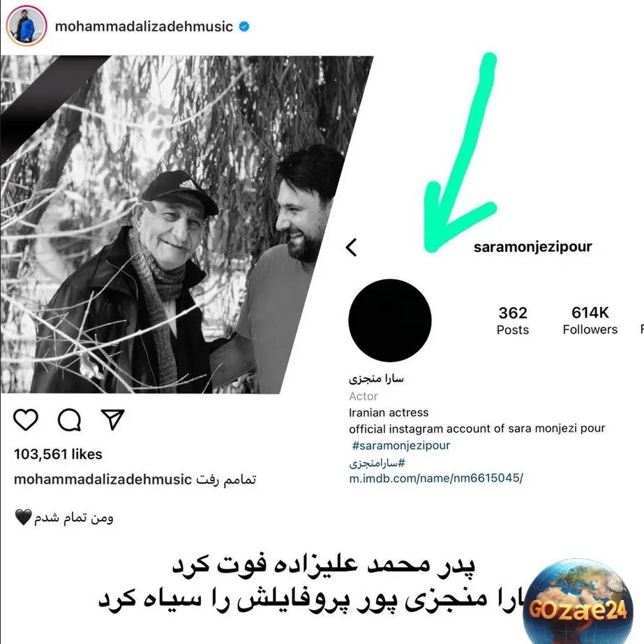This screenshot has height=644, width=644.
Task: Select the saramonjezipour profile title
Action: 532,247
